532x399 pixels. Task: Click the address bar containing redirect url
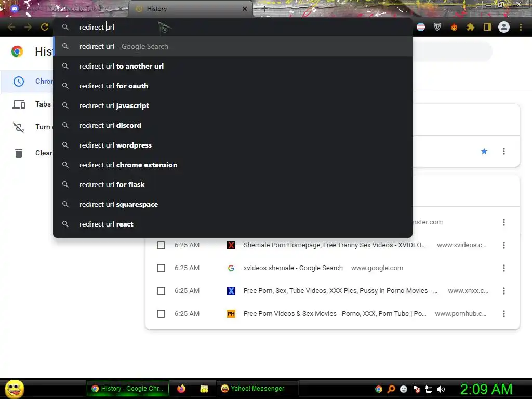[x=233, y=27]
